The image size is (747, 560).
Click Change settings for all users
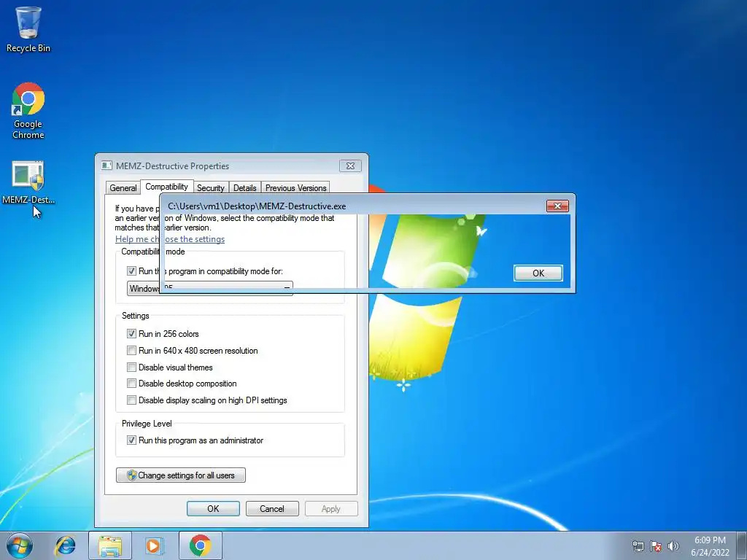(181, 475)
